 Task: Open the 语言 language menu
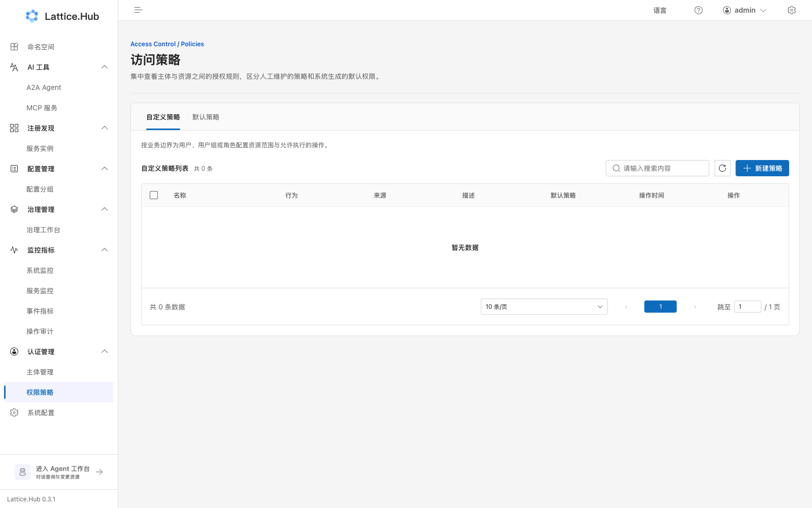660,10
